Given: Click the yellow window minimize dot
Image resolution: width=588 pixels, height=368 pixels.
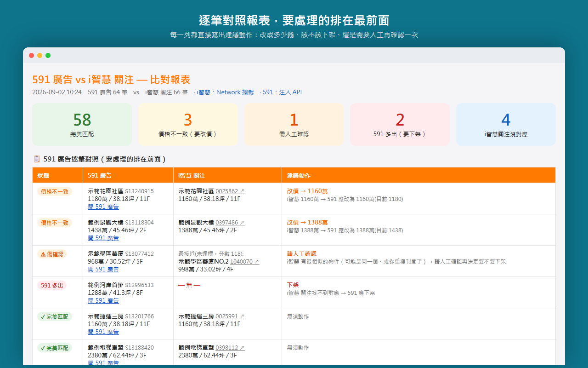Looking at the screenshot, I should [40, 55].
